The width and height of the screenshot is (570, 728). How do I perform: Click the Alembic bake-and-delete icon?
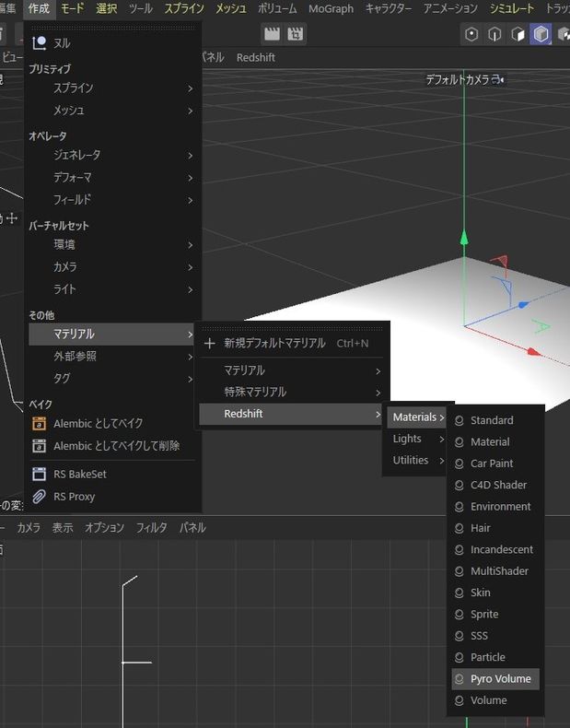pyautogui.click(x=39, y=446)
